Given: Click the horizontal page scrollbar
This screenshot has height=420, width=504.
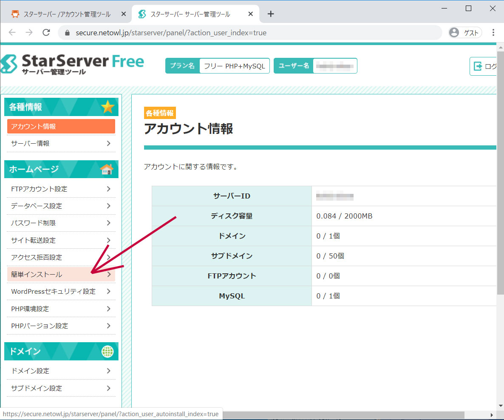Looking at the screenshot, I should point(344,415).
